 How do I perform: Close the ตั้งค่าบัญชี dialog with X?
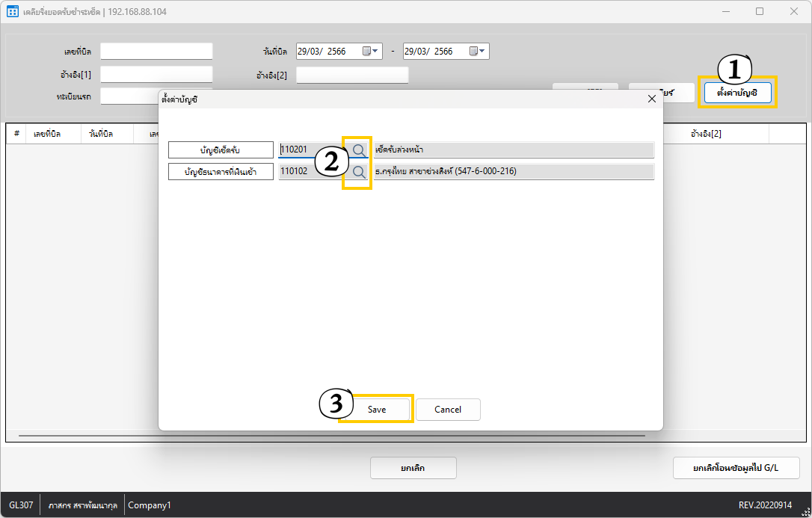point(651,99)
